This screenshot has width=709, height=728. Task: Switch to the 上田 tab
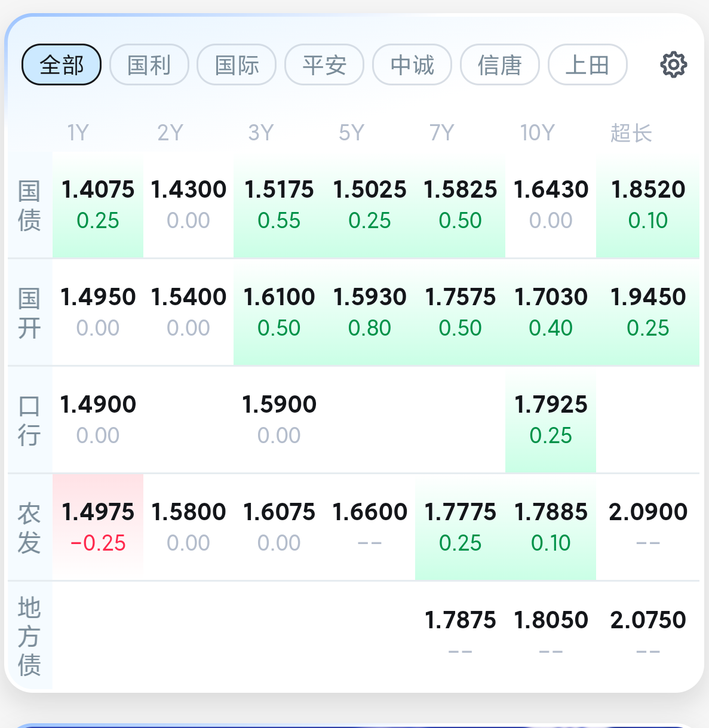(x=588, y=64)
